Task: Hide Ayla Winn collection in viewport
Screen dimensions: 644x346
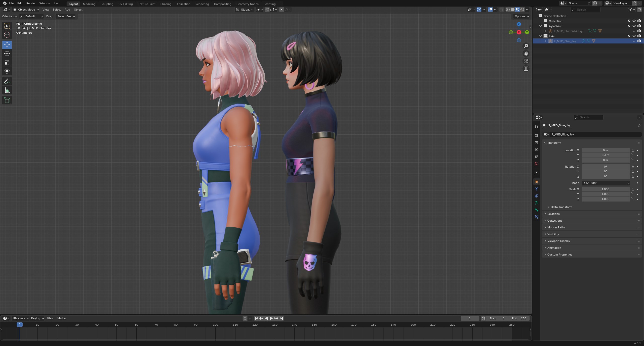Action: [634, 26]
